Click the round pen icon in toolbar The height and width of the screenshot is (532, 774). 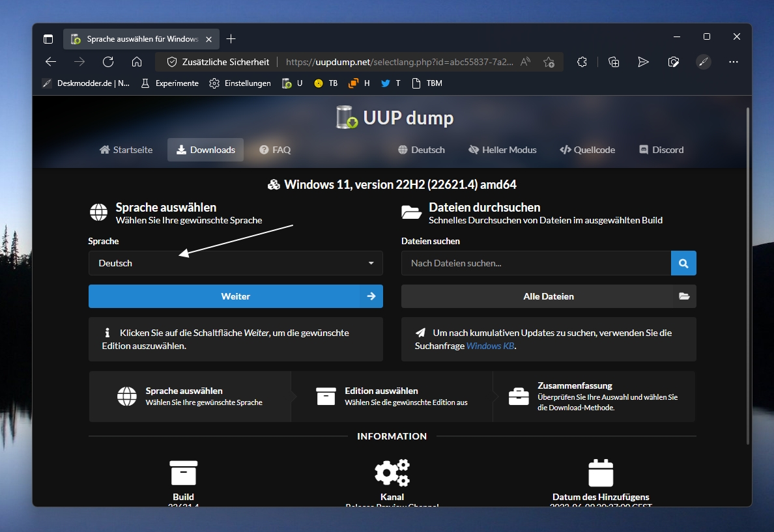point(704,62)
